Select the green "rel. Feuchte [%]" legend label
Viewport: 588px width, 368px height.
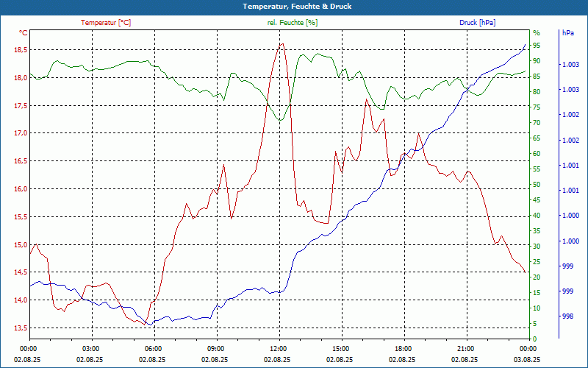pyautogui.click(x=292, y=23)
